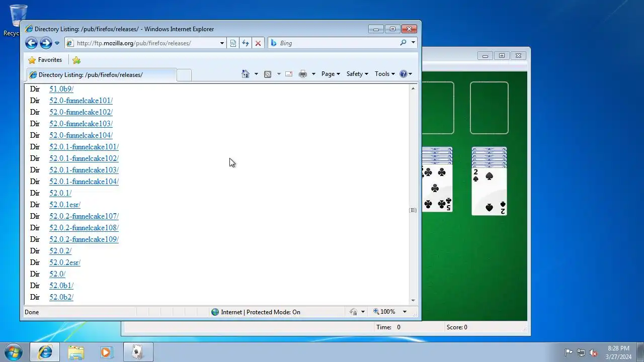Click the 'Done' status text

(32, 312)
